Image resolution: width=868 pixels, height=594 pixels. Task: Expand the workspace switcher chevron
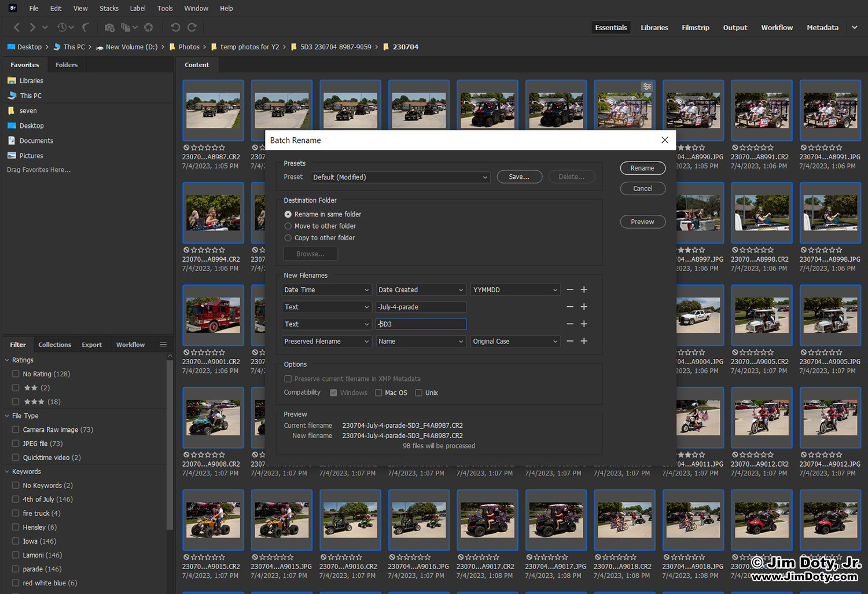855,27
